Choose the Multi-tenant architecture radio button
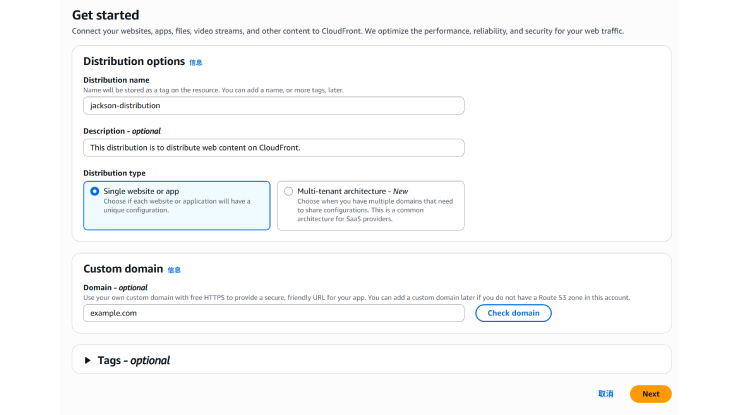 click(289, 191)
